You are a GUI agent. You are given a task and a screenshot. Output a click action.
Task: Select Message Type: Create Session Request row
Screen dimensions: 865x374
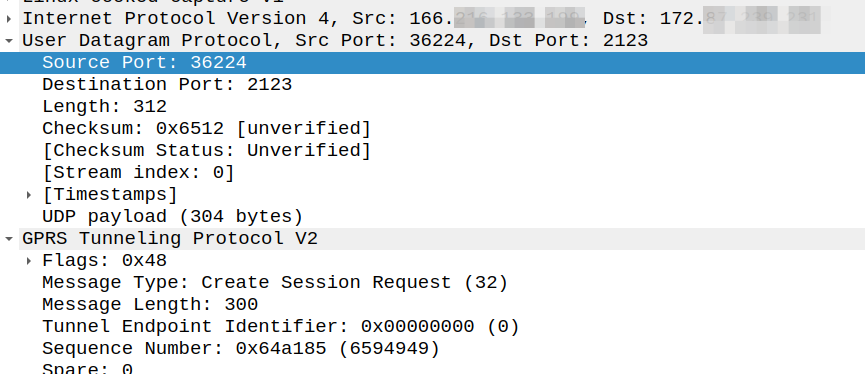[x=432, y=282]
